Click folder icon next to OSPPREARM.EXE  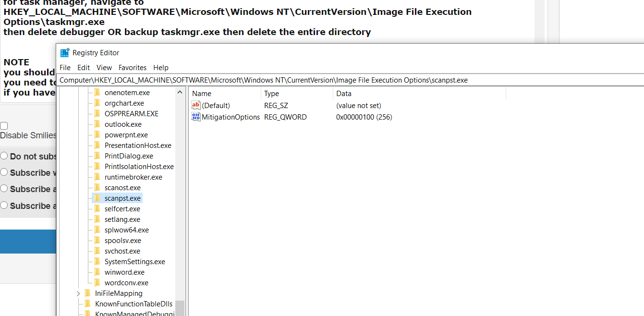[97, 114]
